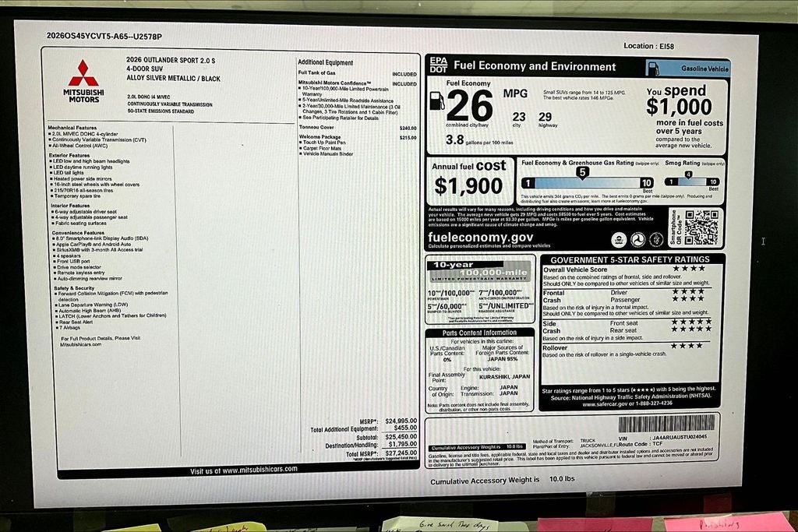Click the Annual fuel cost $1,900 figure
The width and height of the screenshot is (798, 532).
point(468,185)
